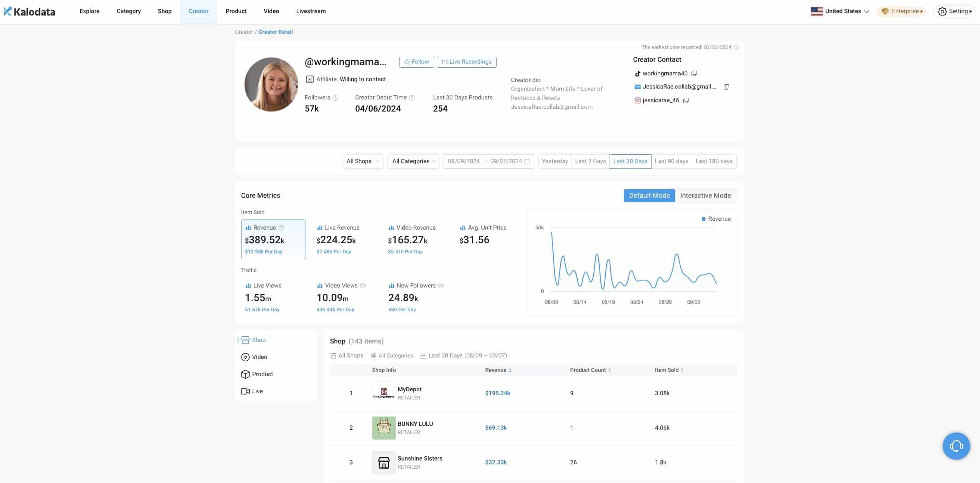
Task: Go to the Livestream menu
Action: (311, 11)
